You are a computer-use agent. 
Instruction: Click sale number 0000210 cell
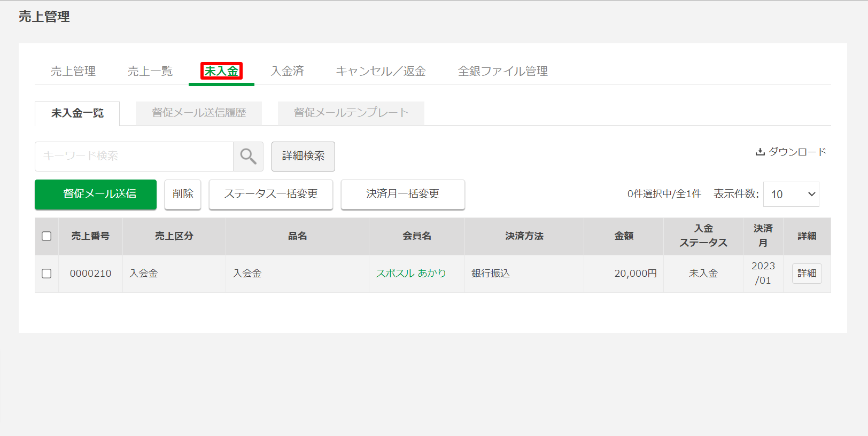point(91,274)
